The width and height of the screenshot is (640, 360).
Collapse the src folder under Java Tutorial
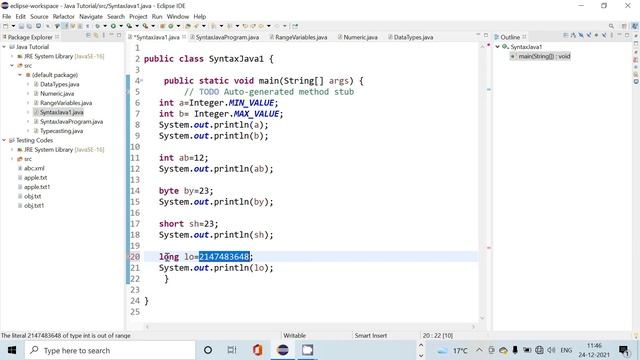(12, 66)
